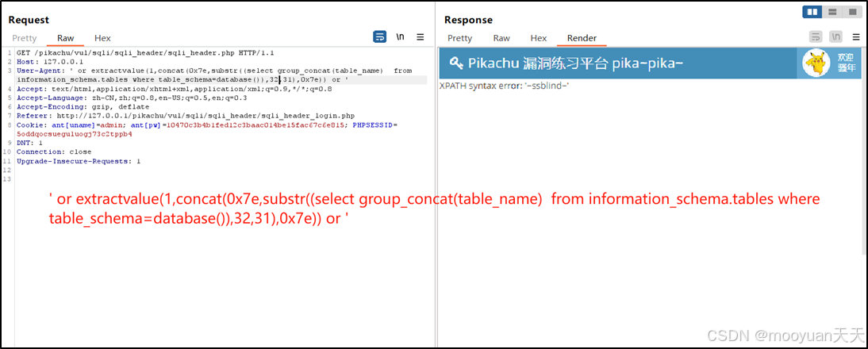868x349 pixels.
Task: Open the Request panel hamburger menu
Action: click(421, 37)
